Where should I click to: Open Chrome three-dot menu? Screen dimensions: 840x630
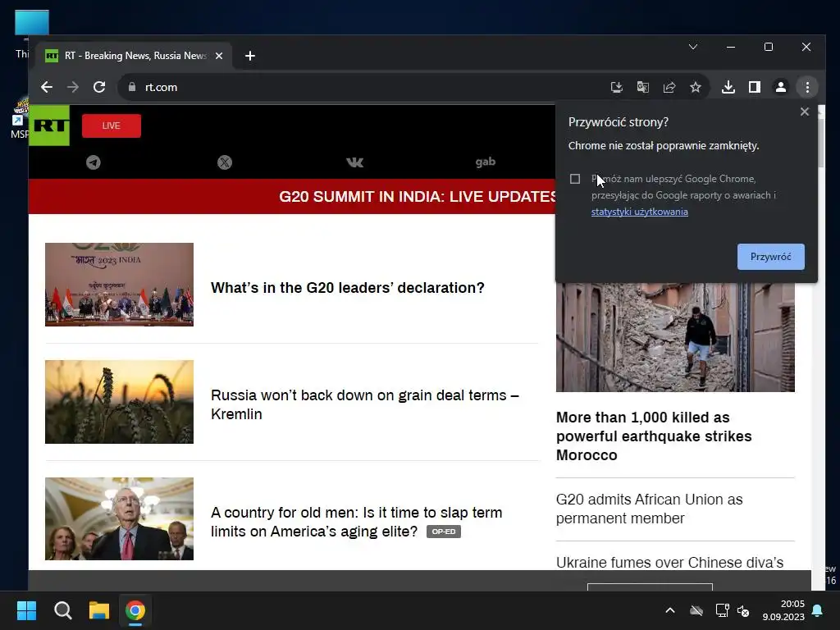click(807, 87)
